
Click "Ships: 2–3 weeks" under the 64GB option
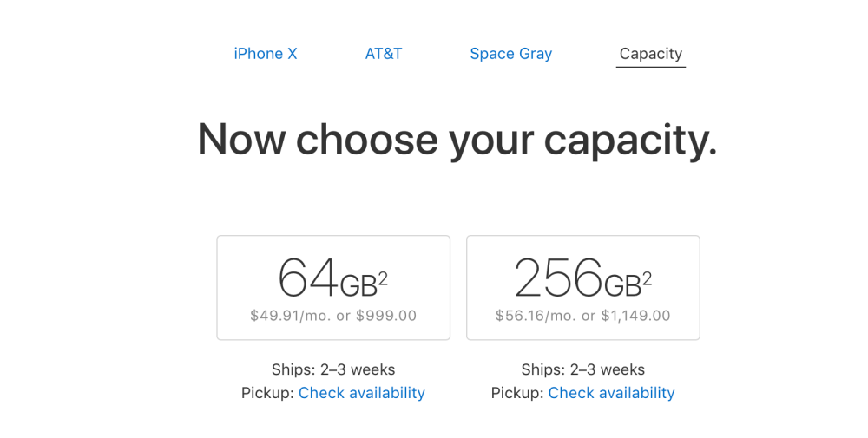333,370
